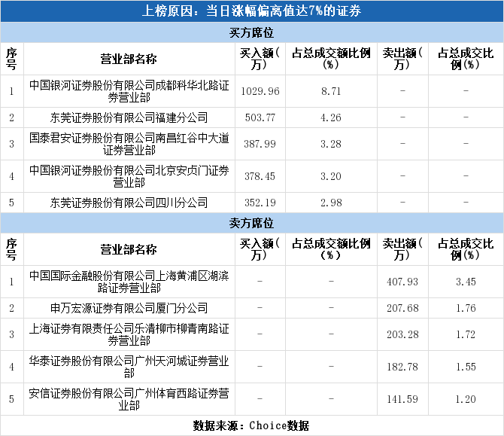Viewport: 504px width, 436px height.
Task: Select percentage value 3.28
Action: tap(331, 144)
